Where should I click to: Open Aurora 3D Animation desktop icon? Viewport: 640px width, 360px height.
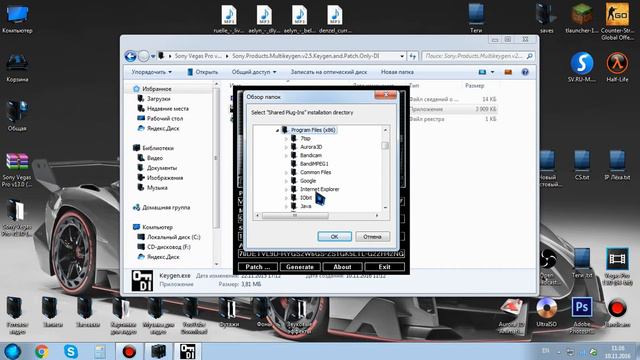[x=511, y=315]
